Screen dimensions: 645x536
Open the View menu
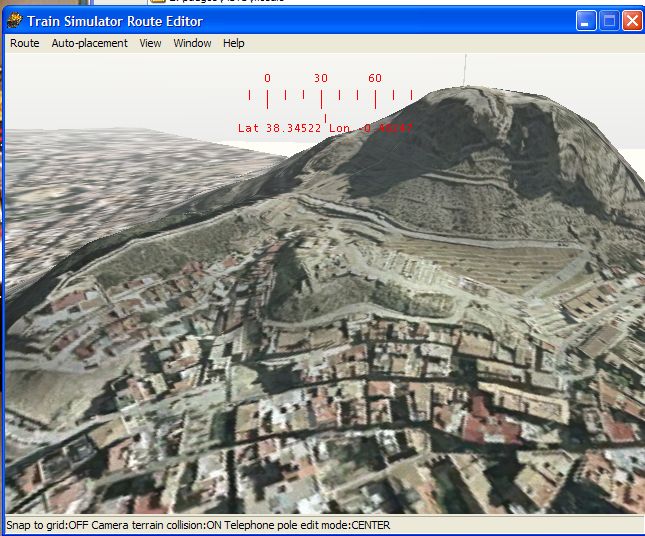click(150, 43)
